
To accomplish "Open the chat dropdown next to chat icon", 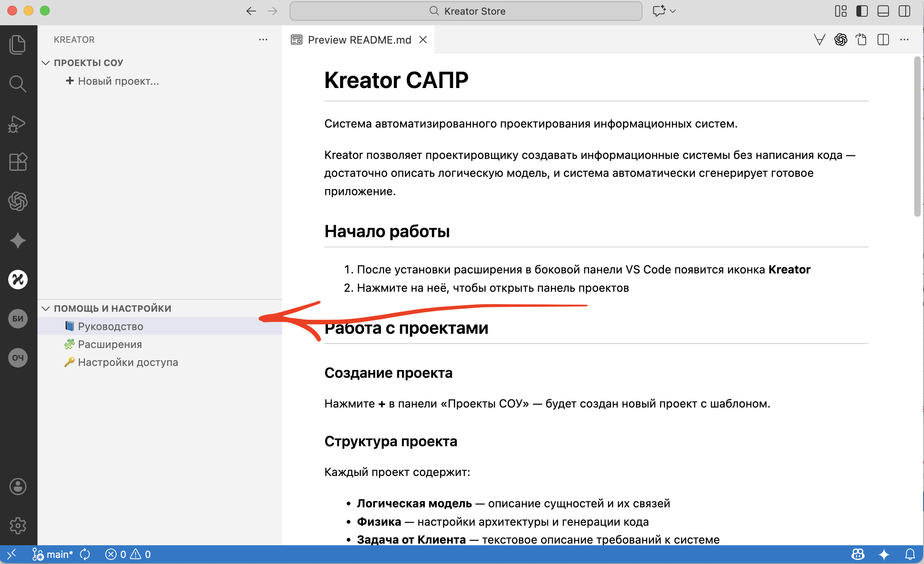I will [x=673, y=11].
